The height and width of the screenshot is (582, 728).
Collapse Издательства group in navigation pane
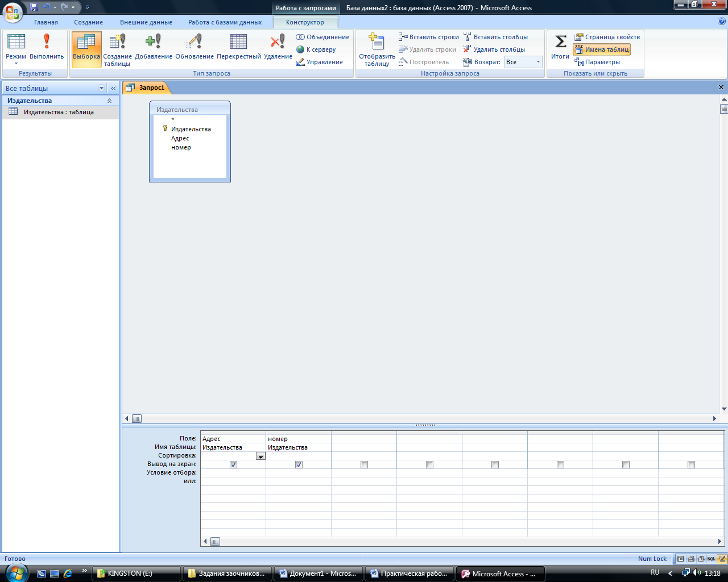tap(109, 101)
